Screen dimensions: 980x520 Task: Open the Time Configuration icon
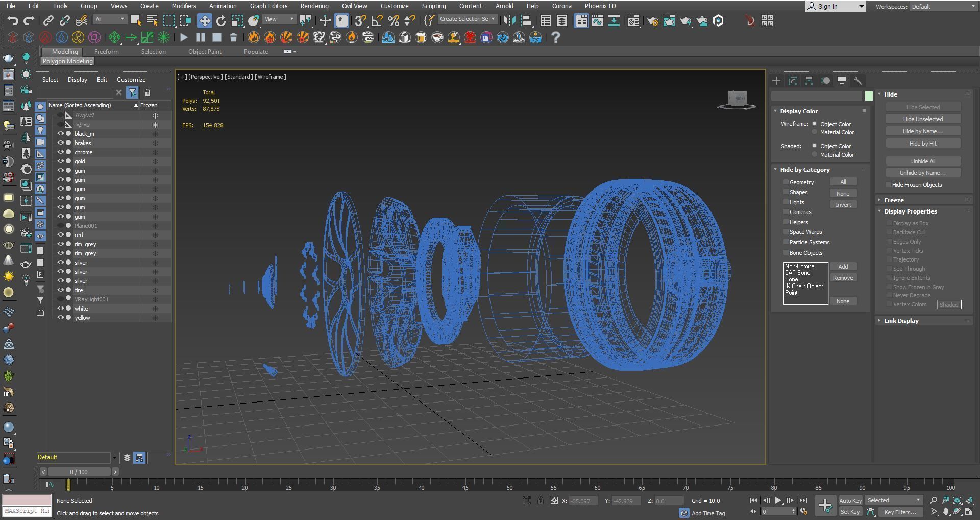click(804, 512)
